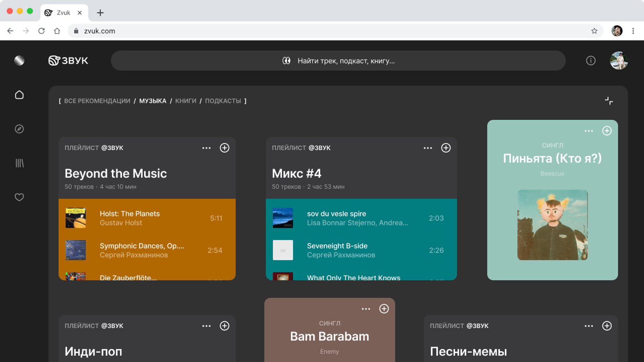Viewport: 644px width, 362px height.
Task: Add Инди-поп playlist with plus icon
Action: click(x=225, y=326)
